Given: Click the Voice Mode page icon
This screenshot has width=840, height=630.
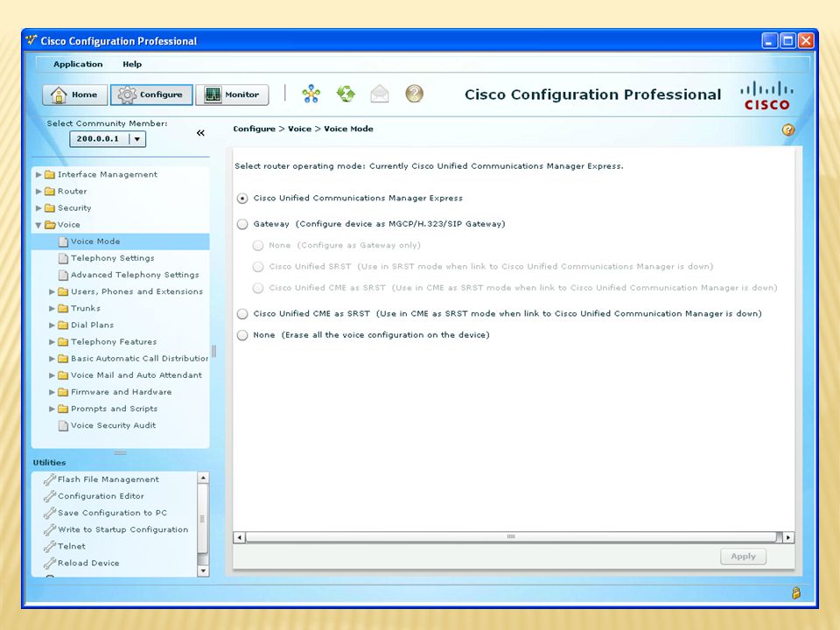Looking at the screenshot, I should (x=63, y=241).
